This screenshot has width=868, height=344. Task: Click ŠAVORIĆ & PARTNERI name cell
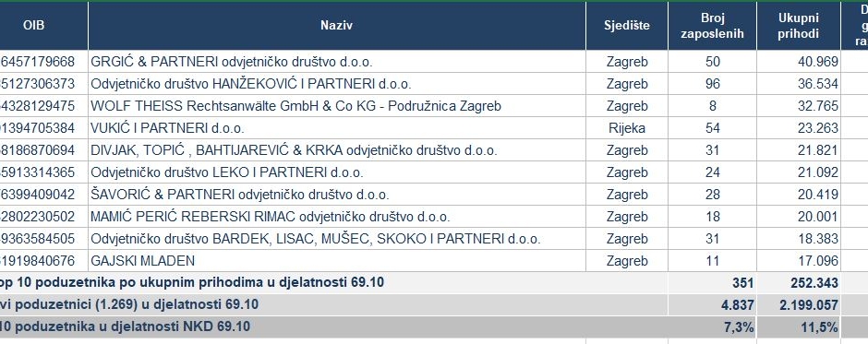(x=336, y=194)
